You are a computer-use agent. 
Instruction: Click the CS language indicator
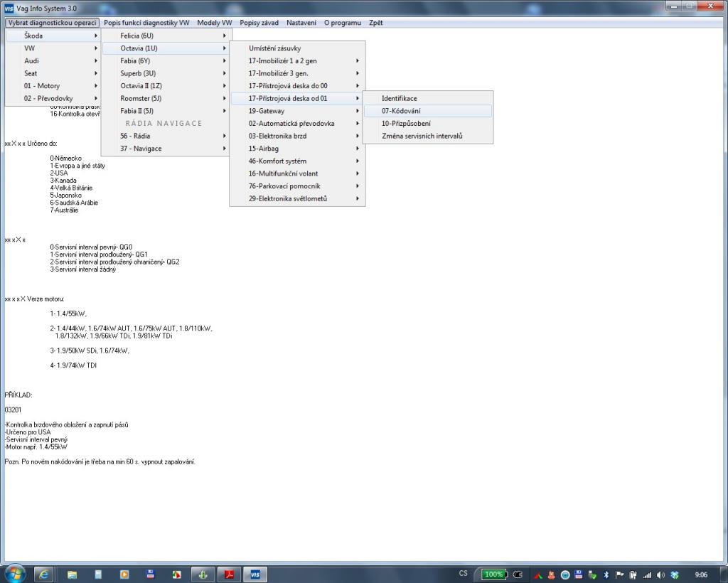click(x=463, y=574)
